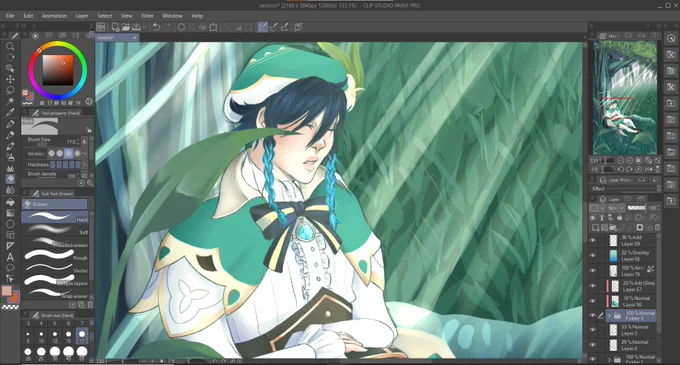Image resolution: width=680 pixels, height=365 pixels.
Task: Click the New document icon in command bar
Action: tap(115, 27)
